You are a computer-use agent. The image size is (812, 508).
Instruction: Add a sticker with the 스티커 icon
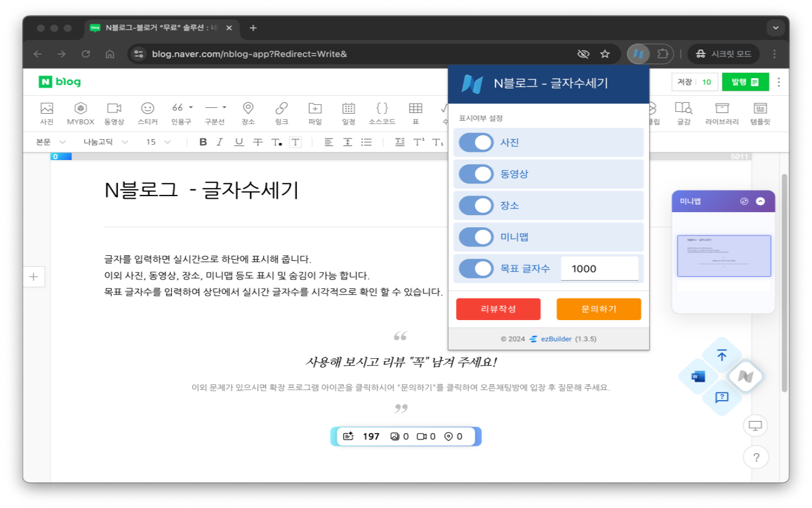[147, 113]
